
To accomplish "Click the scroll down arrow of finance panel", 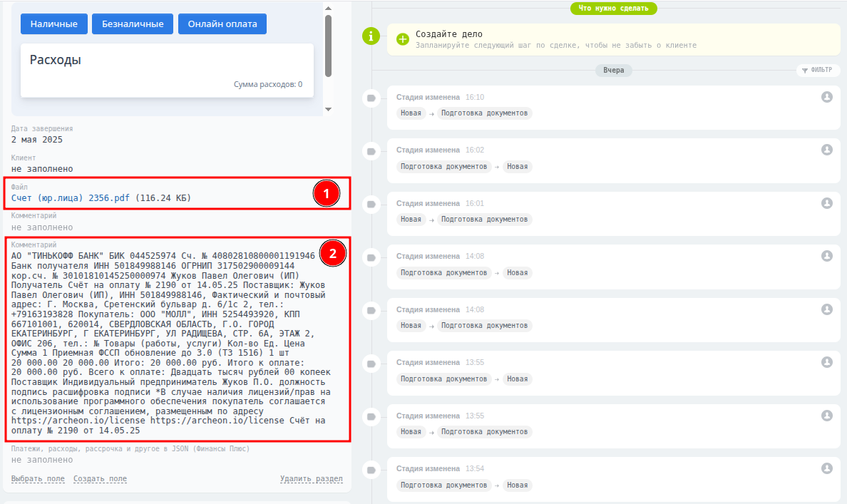I will tap(328, 109).
